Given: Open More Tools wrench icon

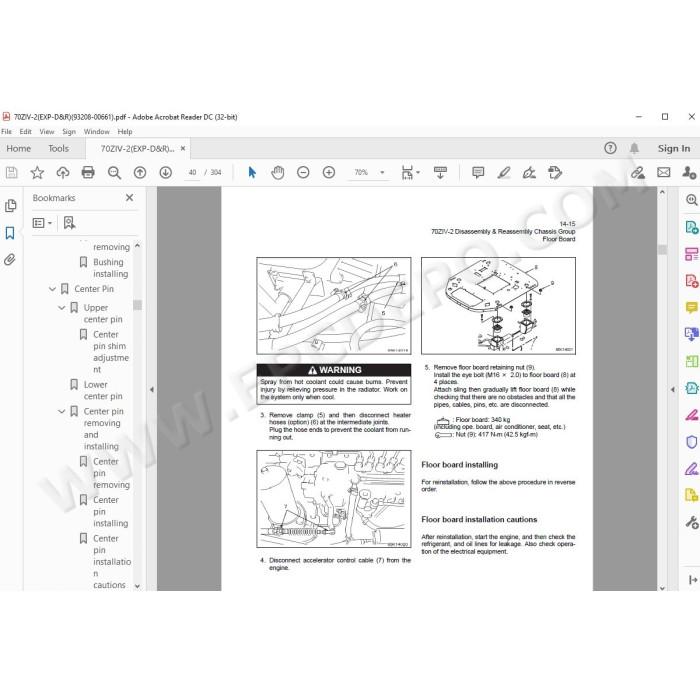Looking at the screenshot, I should [x=692, y=522].
